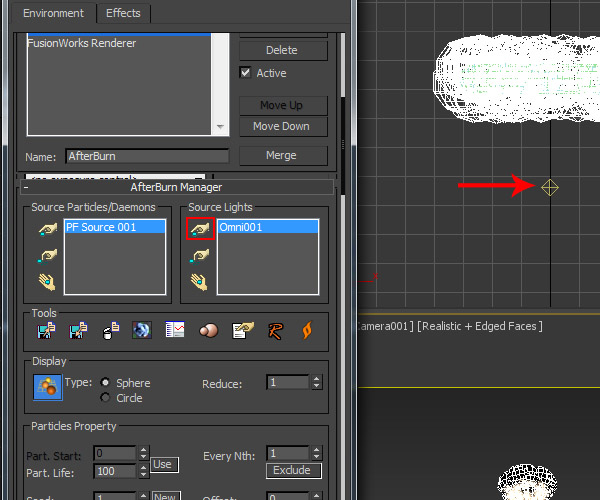The width and height of the screenshot is (600, 500).
Task: Click the effects list scroll down arrow
Action: pyautogui.click(x=220, y=127)
